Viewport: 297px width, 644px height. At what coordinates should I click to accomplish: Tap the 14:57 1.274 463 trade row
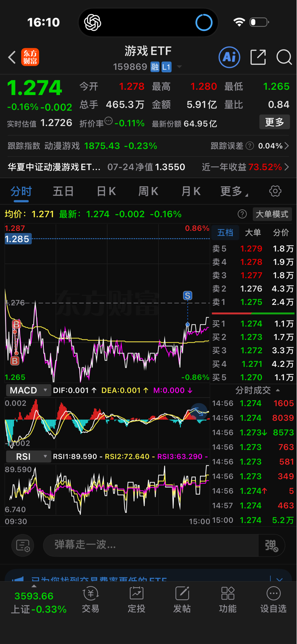[x=253, y=506]
